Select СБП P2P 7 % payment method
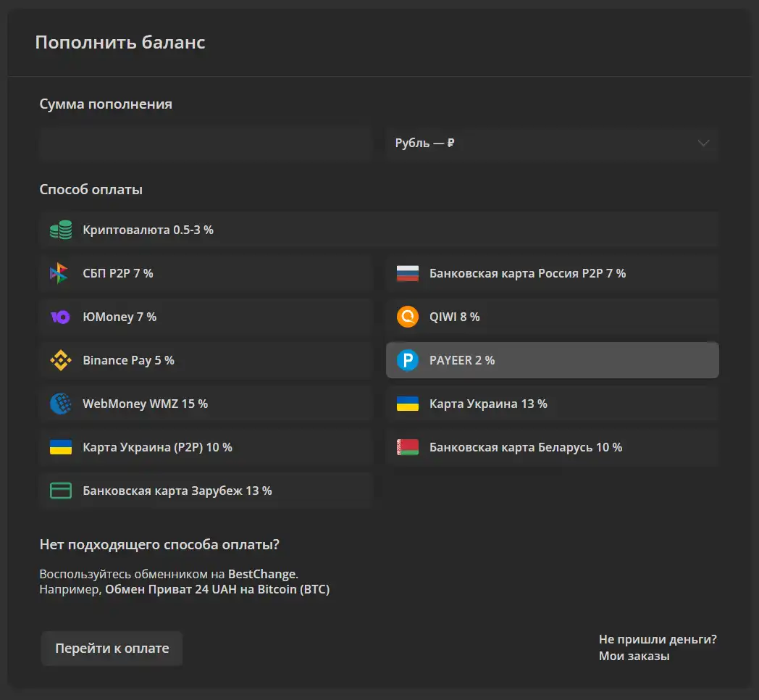The image size is (759, 700). tap(206, 273)
